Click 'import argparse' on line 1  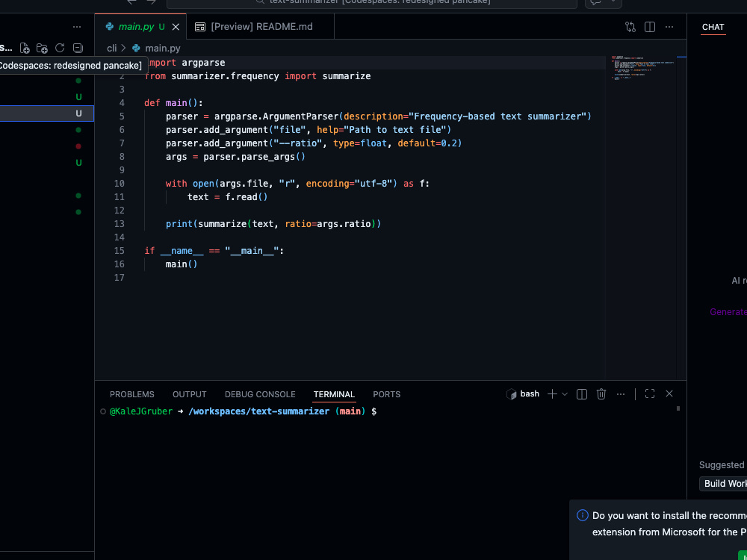coord(185,63)
